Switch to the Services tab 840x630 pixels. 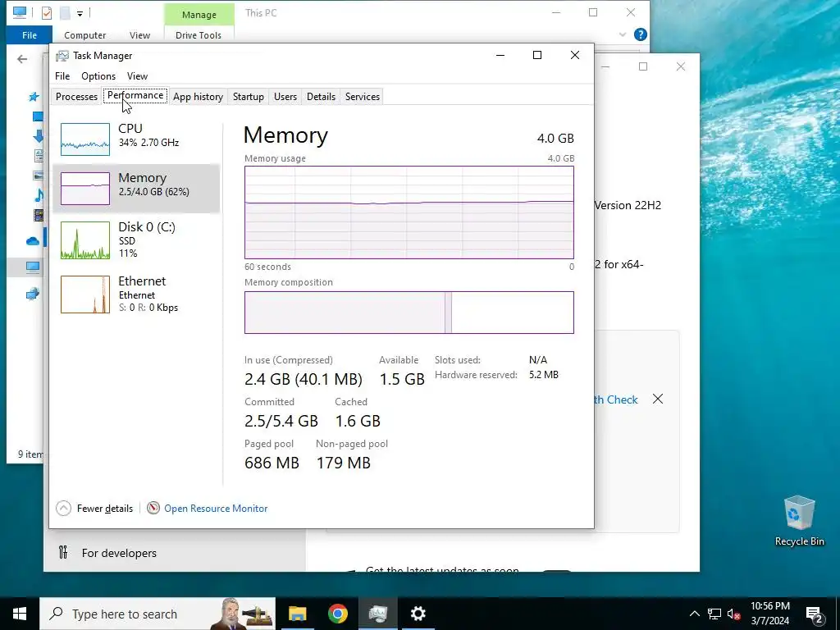tap(362, 97)
